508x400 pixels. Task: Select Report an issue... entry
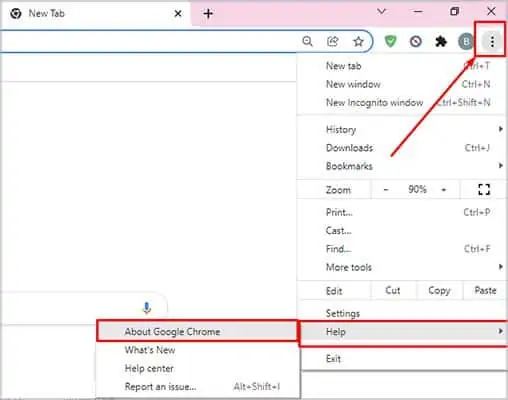click(198, 387)
